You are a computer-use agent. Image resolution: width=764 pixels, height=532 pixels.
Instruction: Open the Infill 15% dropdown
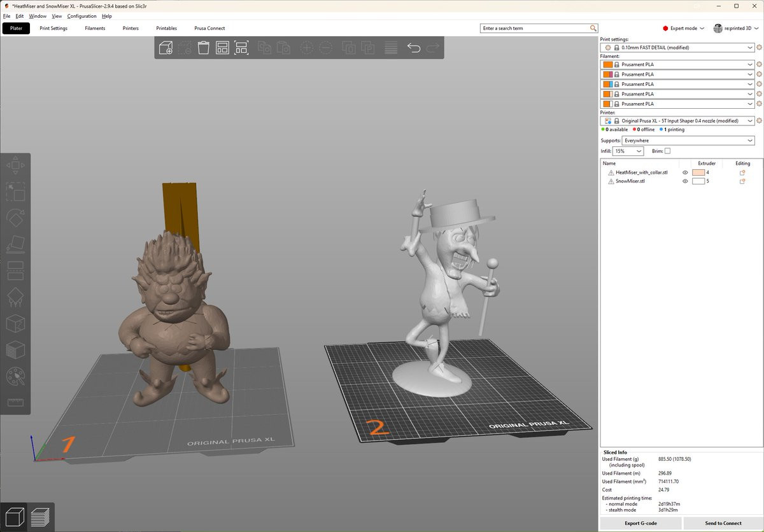628,151
